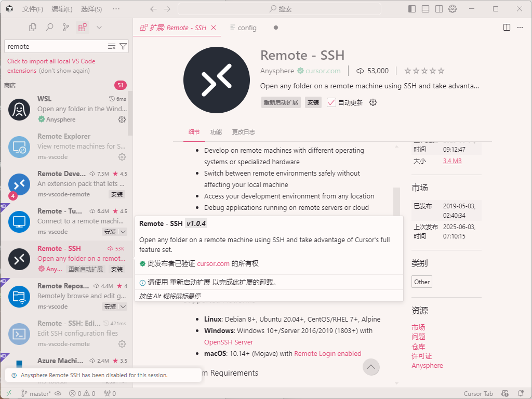Click the 搜索 command center box
The width and height of the screenshot is (532, 399).
(279, 9)
